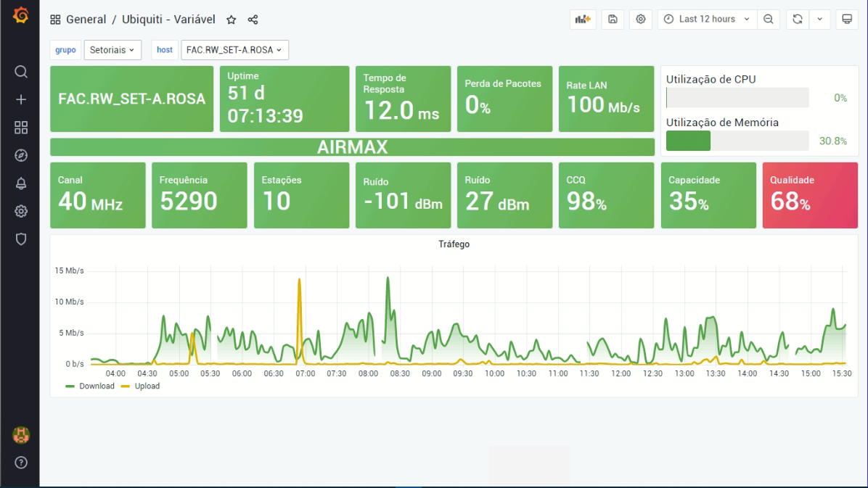The width and height of the screenshot is (868, 488).
Task: Open dashboard settings gear in top bar
Action: pyautogui.click(x=641, y=20)
